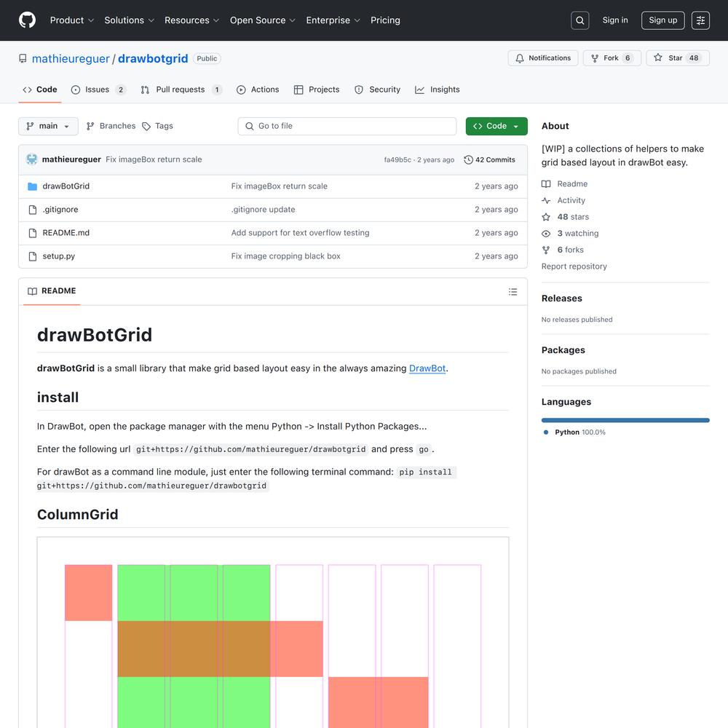Click the DrawBot hyperlink in README
This screenshot has height=728, width=728.
(427, 368)
